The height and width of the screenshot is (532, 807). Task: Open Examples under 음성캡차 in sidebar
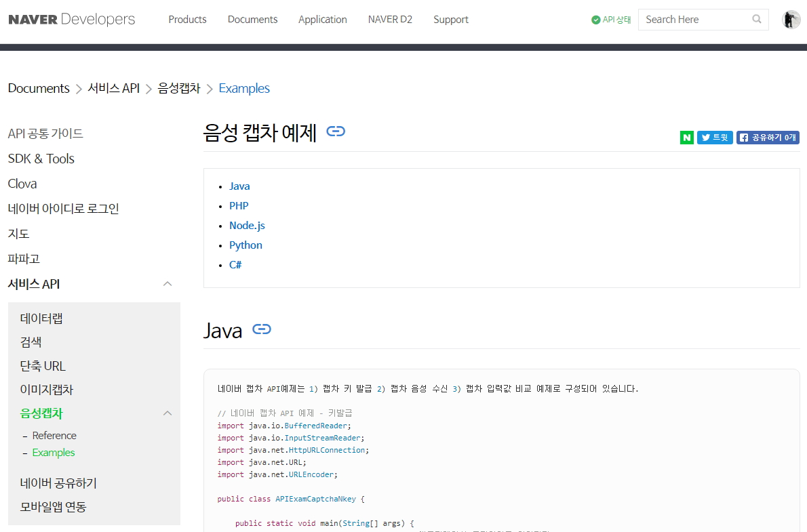point(54,453)
